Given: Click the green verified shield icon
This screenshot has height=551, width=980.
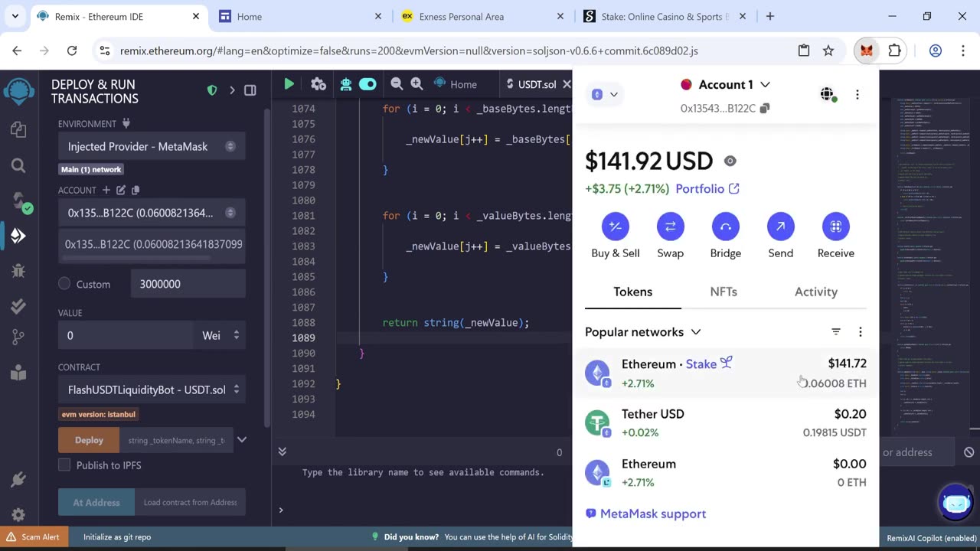Looking at the screenshot, I should pyautogui.click(x=212, y=90).
